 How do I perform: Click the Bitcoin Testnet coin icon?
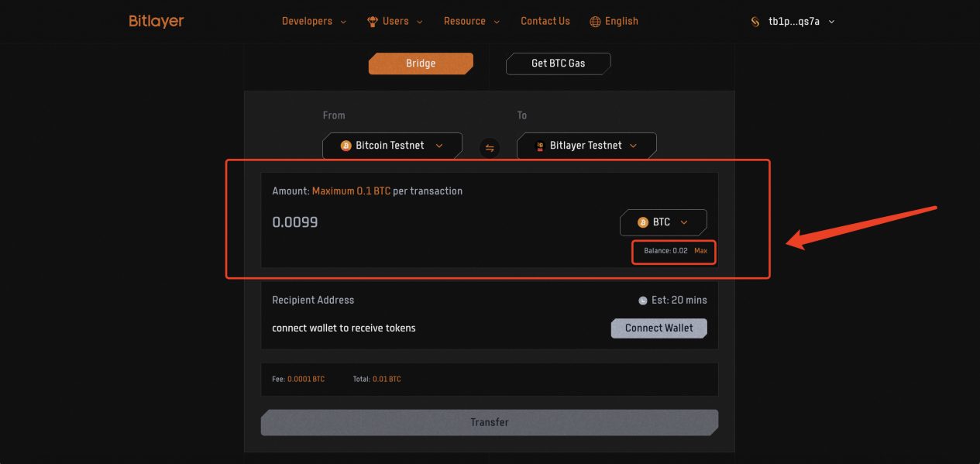coord(346,146)
